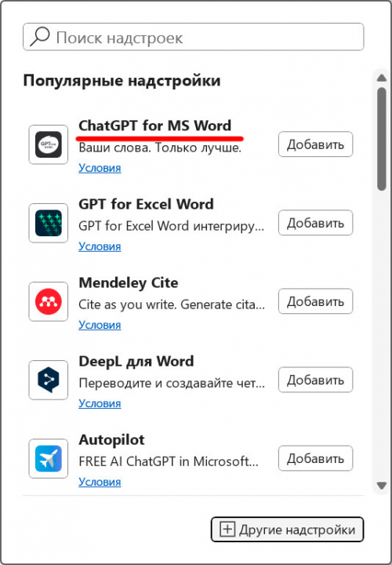
Task: Open Другие надстройки button
Action: click(x=287, y=530)
